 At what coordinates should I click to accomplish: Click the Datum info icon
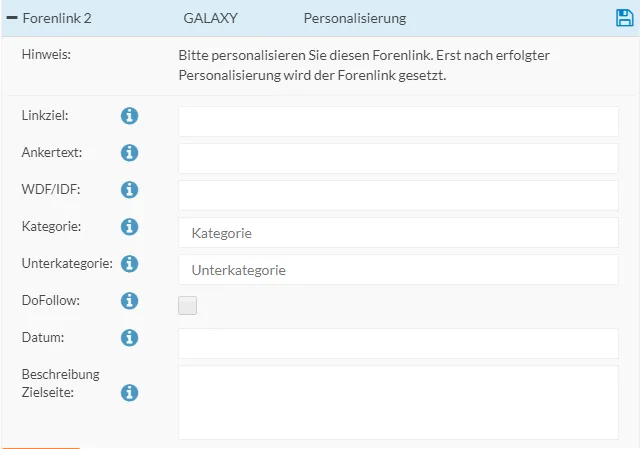point(129,338)
